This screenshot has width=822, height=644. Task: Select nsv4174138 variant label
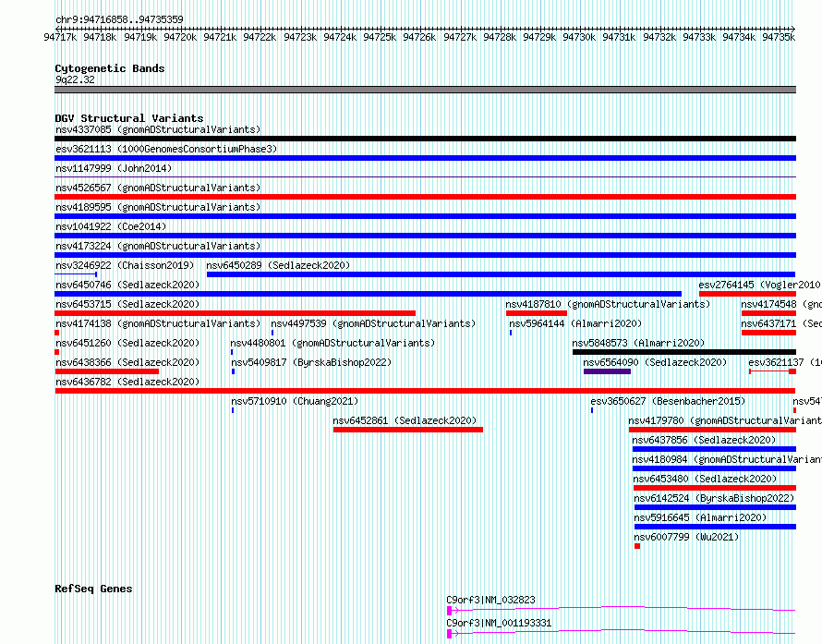(x=158, y=323)
